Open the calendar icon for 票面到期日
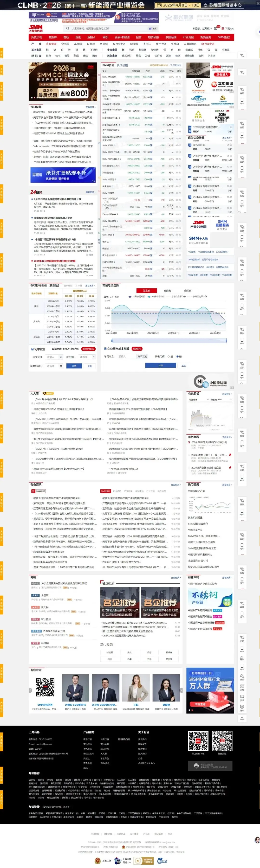Viewport: 260px width, 868px height. click(x=61, y=366)
